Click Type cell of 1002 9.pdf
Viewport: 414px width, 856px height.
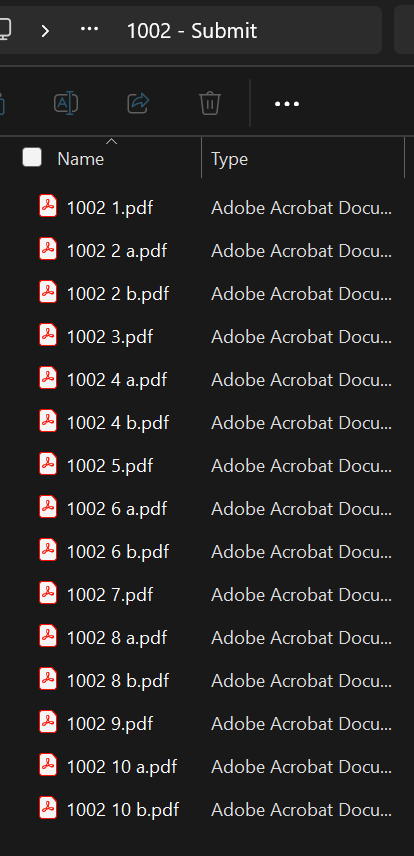click(x=301, y=724)
